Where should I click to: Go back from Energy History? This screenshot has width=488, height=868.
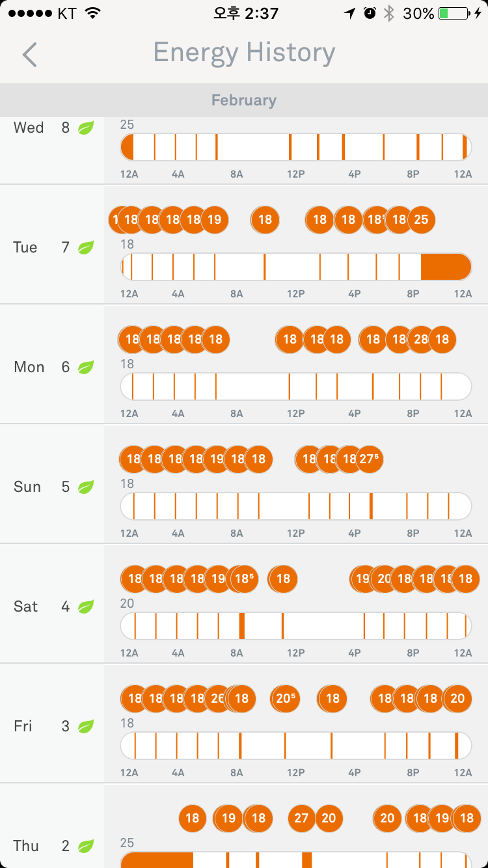click(x=29, y=55)
